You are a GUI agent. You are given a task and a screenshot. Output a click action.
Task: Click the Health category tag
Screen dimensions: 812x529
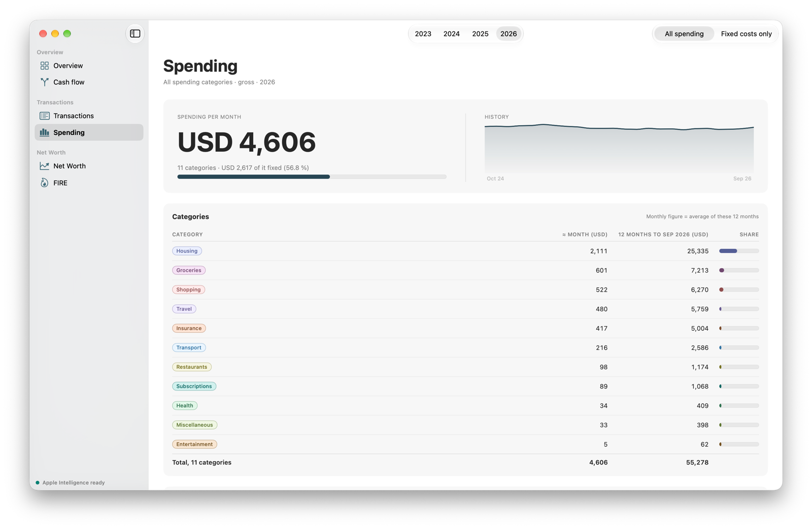coord(185,405)
